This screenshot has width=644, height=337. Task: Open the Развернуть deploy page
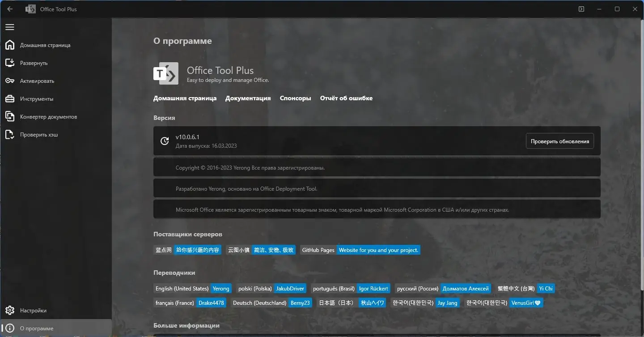(x=56, y=63)
